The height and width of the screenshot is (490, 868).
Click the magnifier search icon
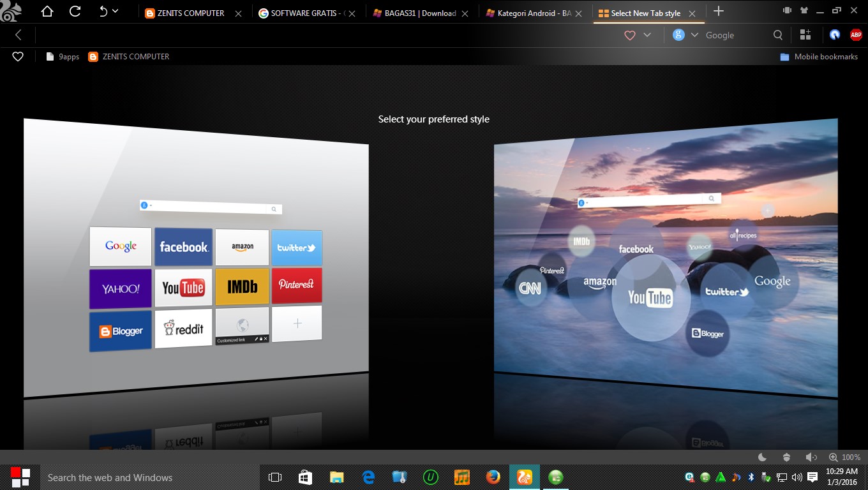[778, 35]
